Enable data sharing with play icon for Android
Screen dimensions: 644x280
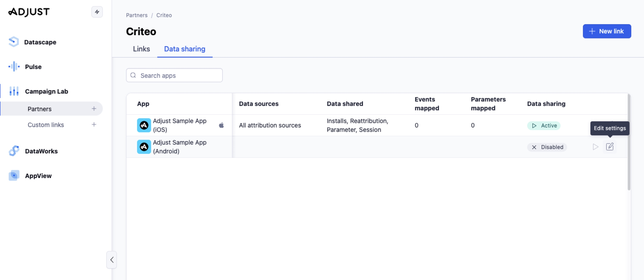click(595, 147)
